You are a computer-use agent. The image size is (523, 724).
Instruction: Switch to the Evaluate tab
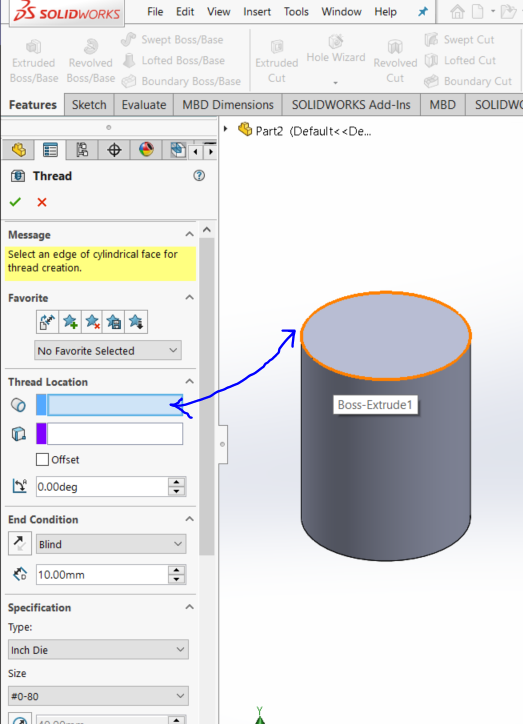point(144,105)
